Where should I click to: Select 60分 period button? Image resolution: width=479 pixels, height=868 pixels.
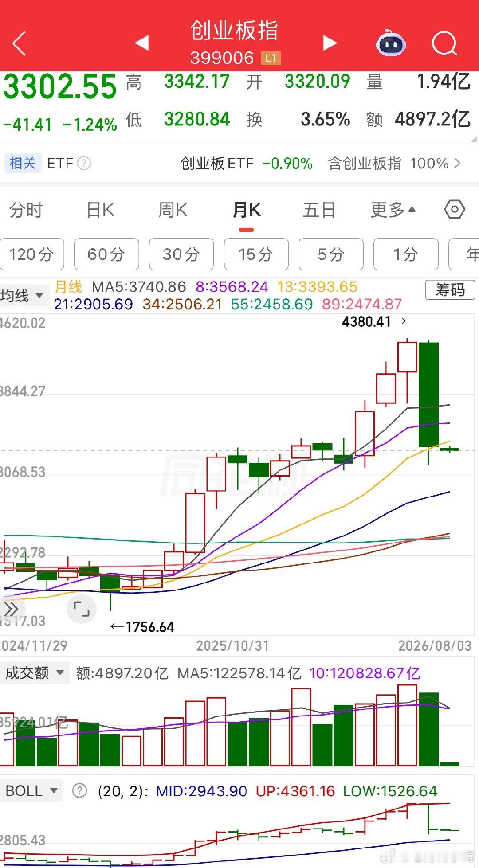106,254
